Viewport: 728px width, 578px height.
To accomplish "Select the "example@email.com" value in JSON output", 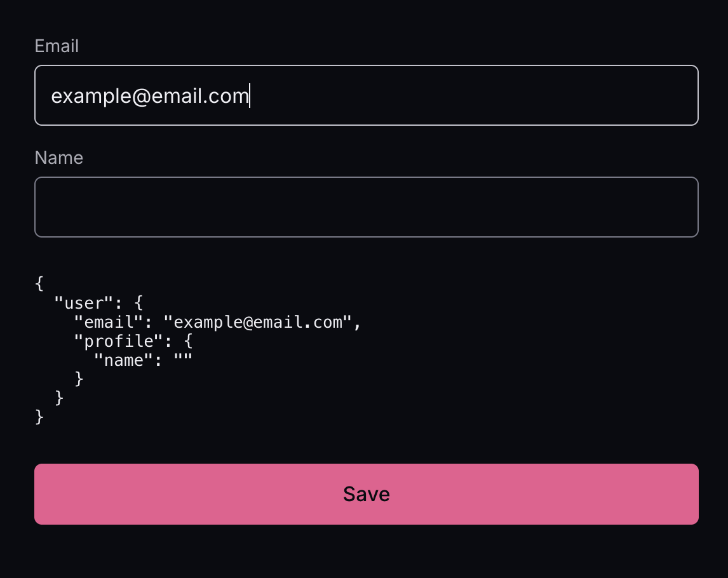I will pyautogui.click(x=258, y=322).
